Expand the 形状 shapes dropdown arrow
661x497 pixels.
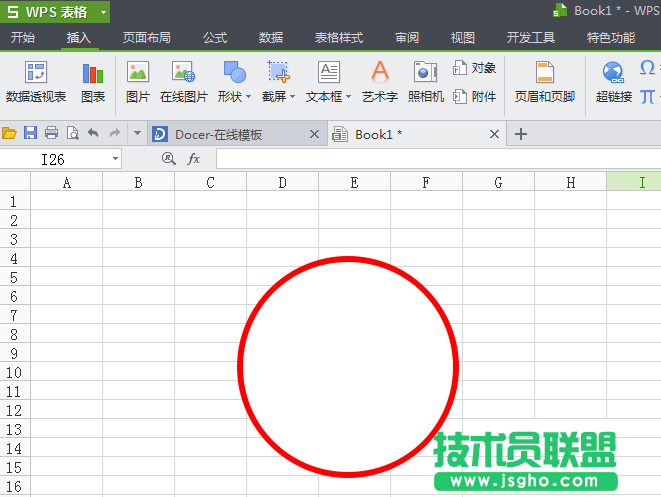[x=248, y=97]
